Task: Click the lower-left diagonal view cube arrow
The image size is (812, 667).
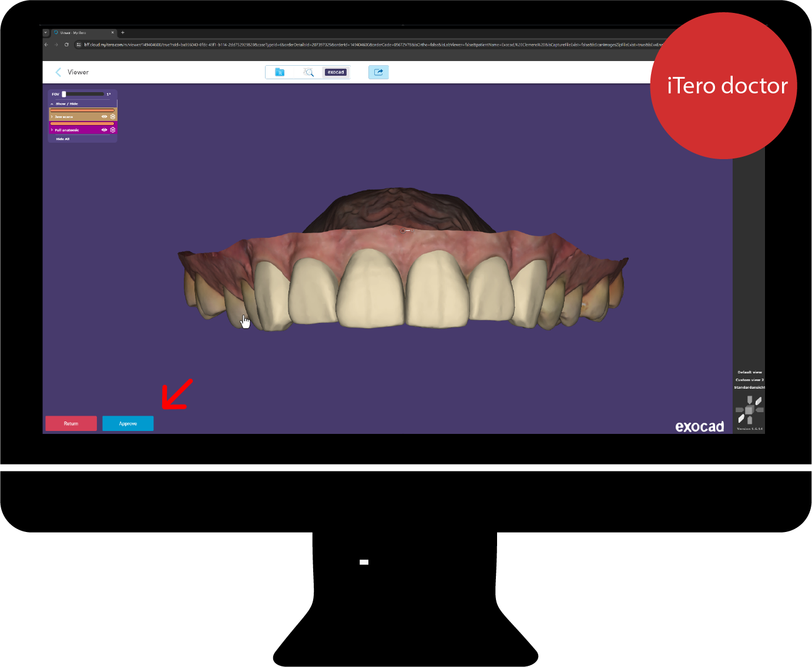Action: pos(741,419)
